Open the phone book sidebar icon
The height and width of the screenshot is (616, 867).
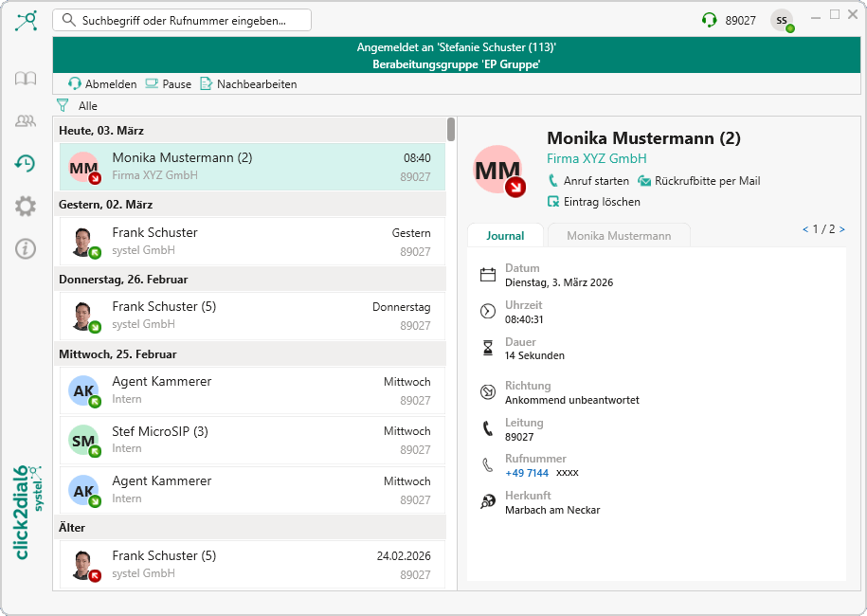(26, 79)
